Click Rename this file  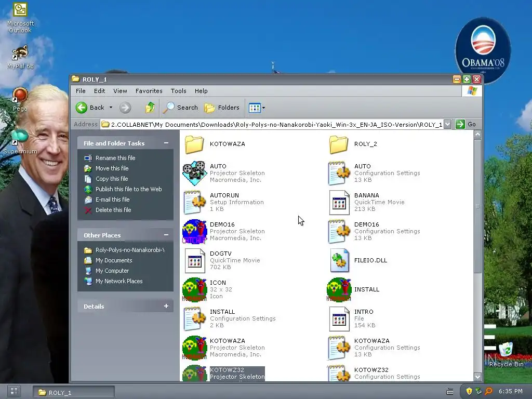point(115,158)
